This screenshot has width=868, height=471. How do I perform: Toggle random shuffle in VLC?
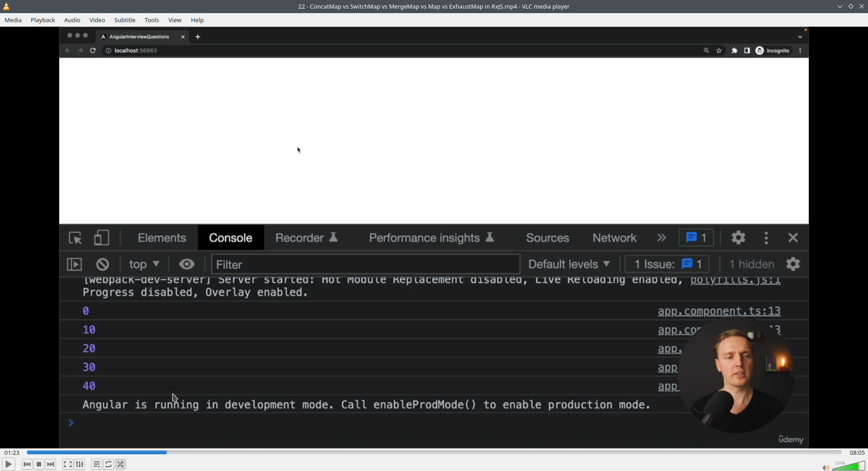120,464
